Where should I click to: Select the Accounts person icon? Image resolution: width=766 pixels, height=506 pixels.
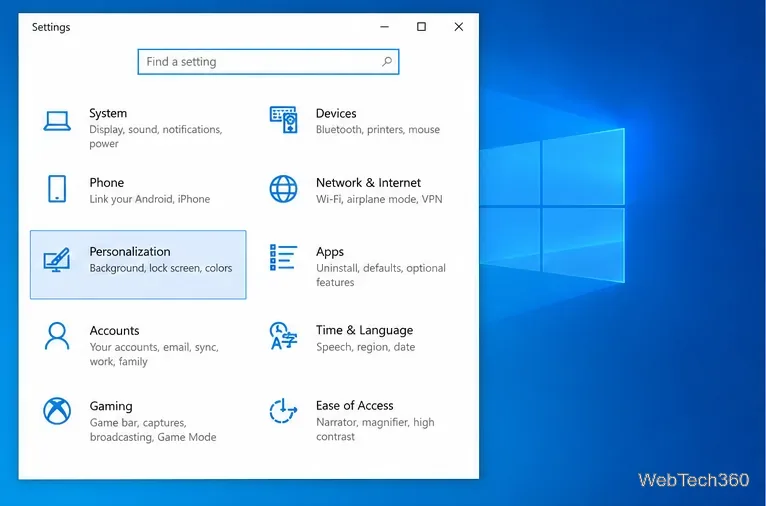tap(57, 336)
